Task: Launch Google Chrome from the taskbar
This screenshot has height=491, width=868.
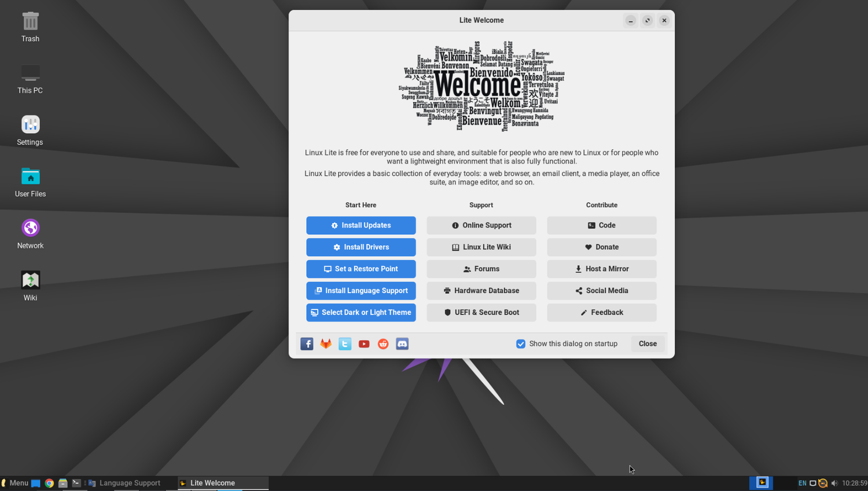Action: (49, 482)
